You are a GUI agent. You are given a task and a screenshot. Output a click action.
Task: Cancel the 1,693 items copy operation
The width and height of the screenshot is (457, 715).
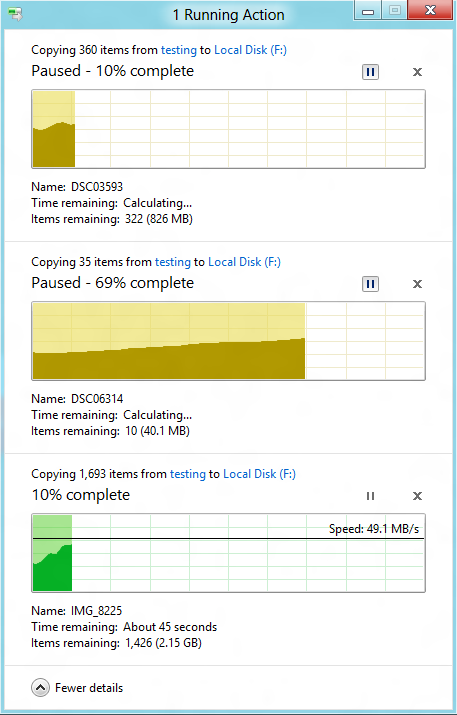tap(417, 496)
